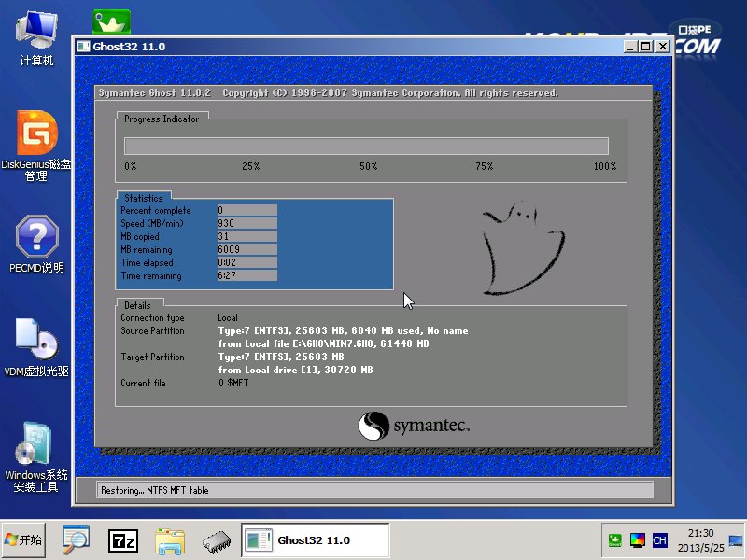Click the Ghost32 11.0 title bar

click(280, 46)
